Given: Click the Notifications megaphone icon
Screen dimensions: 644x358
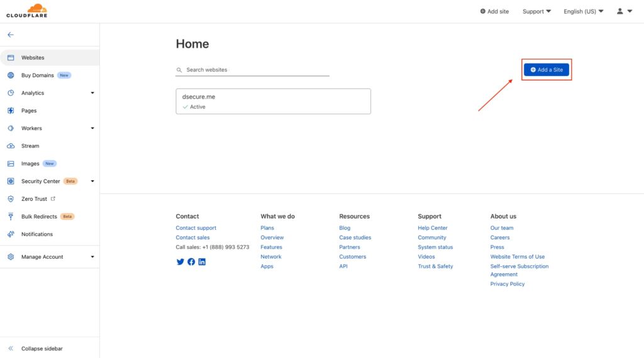Looking at the screenshot, I should point(11,234).
